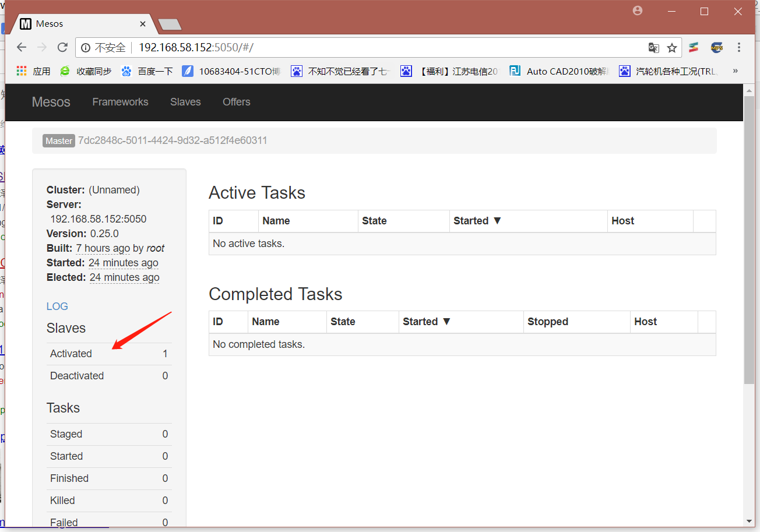
Task: Click the Finished tasks row
Action: click(109, 478)
